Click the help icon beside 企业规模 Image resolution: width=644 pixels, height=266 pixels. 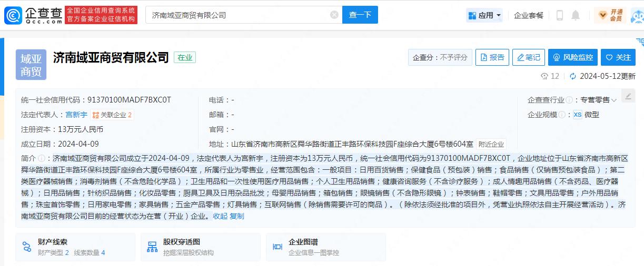pos(562,115)
